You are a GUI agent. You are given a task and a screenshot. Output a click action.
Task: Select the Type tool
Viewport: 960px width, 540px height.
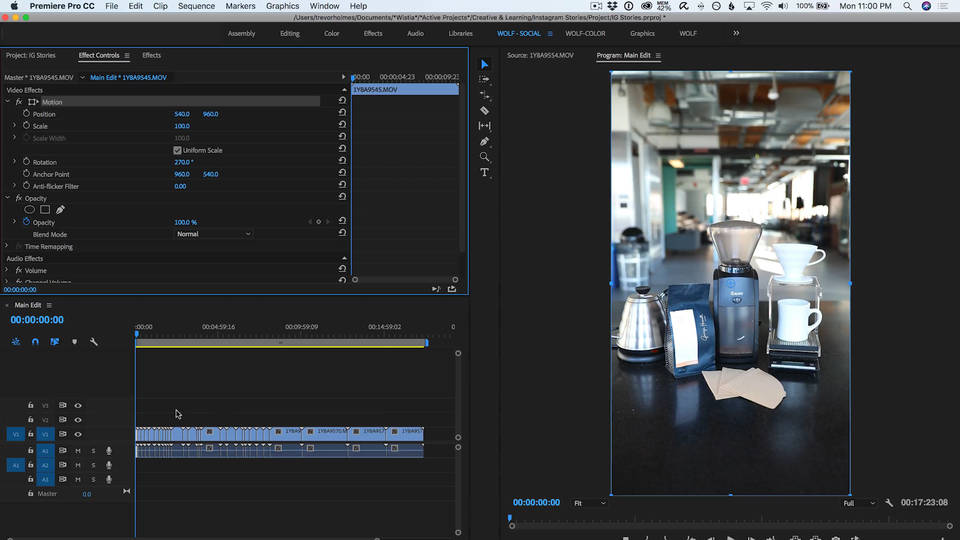pyautogui.click(x=484, y=173)
